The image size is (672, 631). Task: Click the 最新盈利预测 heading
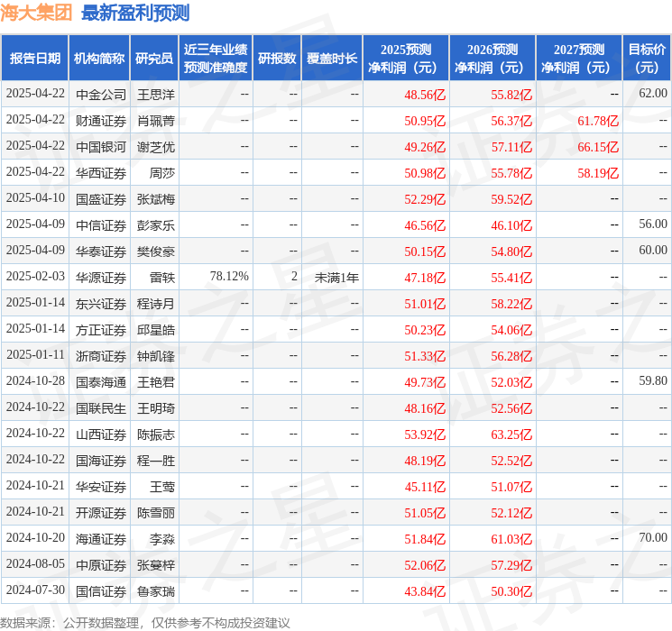[135, 13]
